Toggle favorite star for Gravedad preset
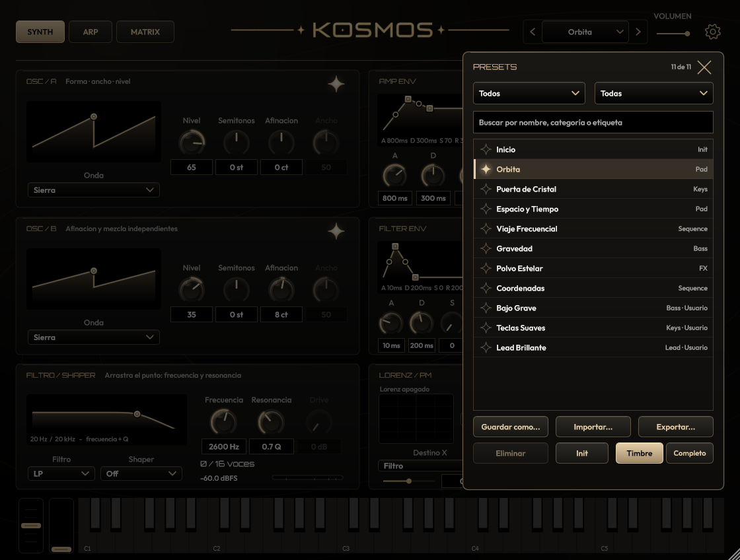The width and height of the screenshot is (740, 560). coord(486,248)
